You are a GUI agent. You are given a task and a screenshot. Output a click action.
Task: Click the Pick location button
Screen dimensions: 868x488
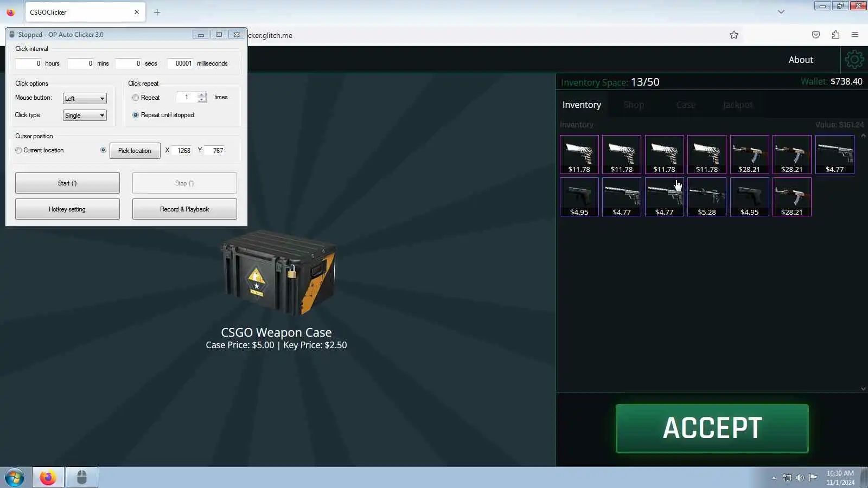point(135,150)
